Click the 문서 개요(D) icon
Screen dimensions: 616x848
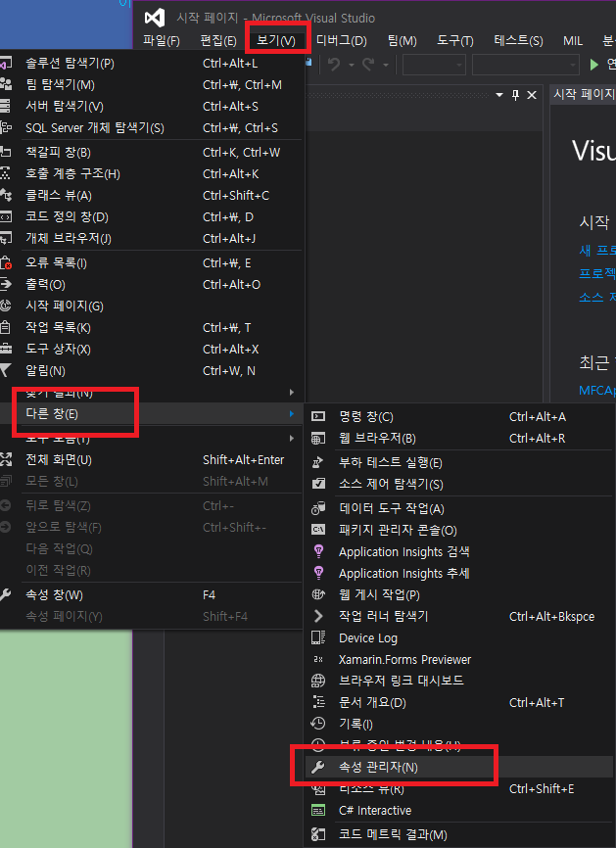(x=318, y=702)
